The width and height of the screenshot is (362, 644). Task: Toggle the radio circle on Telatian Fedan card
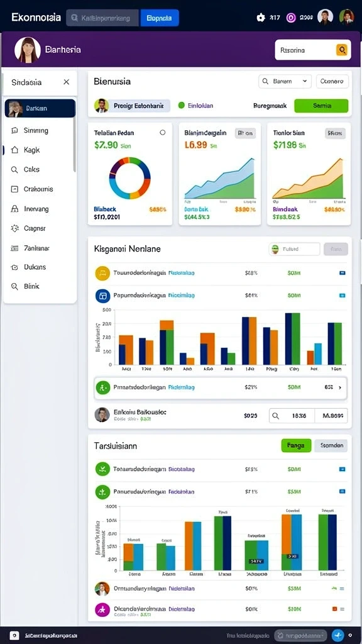163,133
